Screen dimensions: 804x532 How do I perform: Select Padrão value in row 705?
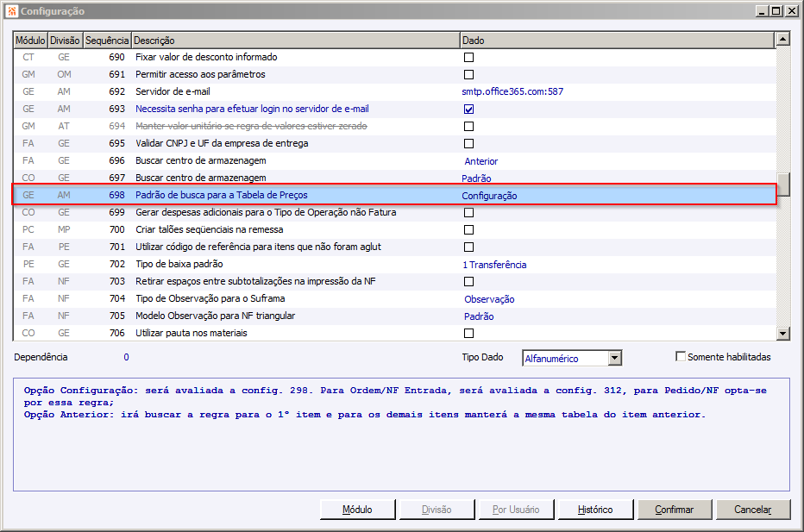[479, 316]
